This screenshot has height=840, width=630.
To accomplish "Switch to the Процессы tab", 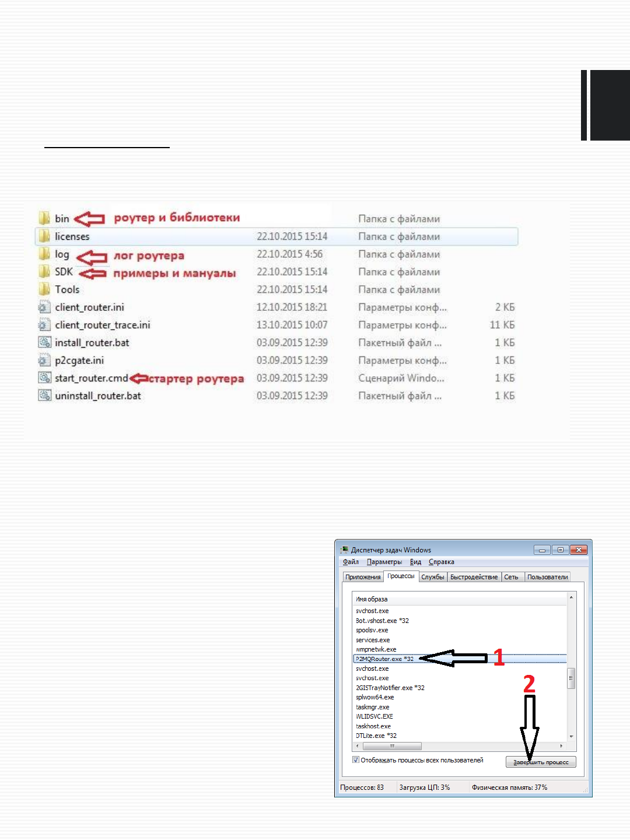I will pos(401,576).
